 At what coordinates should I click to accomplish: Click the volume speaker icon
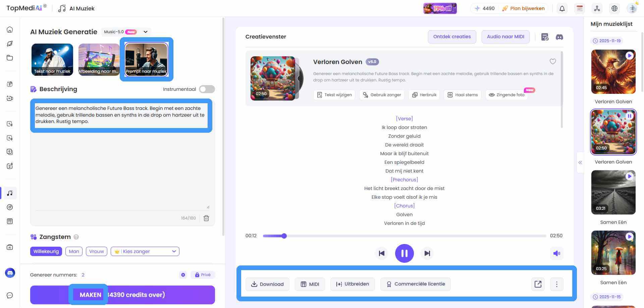click(x=556, y=253)
